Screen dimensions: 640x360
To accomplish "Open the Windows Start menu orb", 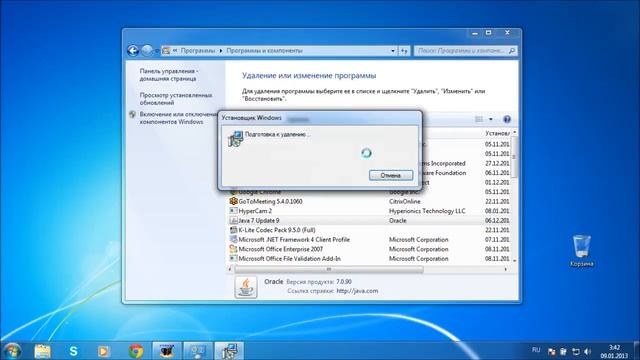I will (12, 351).
